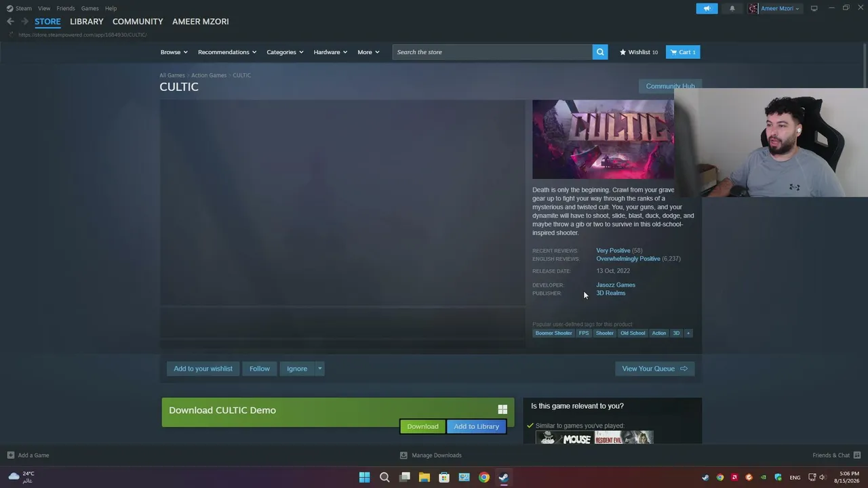Select the Old School tag

coord(633,333)
